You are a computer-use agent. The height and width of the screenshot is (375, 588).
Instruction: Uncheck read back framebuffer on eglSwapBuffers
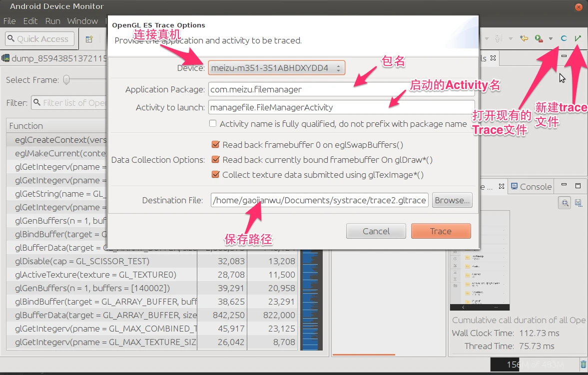(x=216, y=145)
